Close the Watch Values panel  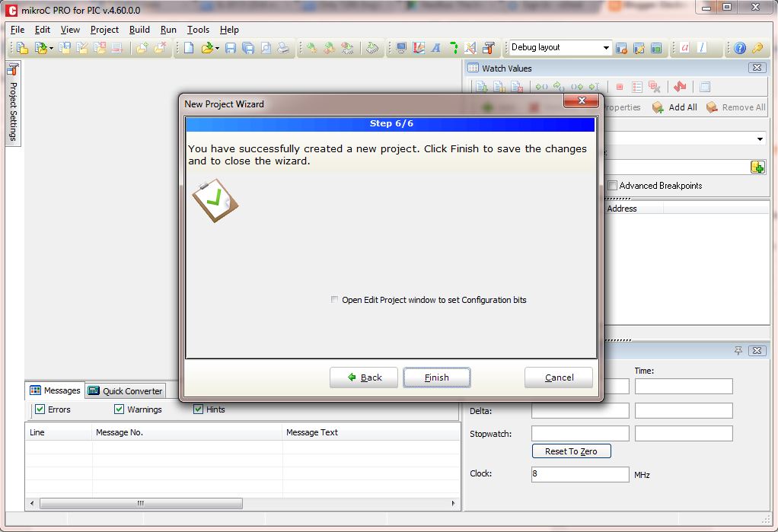(757, 68)
